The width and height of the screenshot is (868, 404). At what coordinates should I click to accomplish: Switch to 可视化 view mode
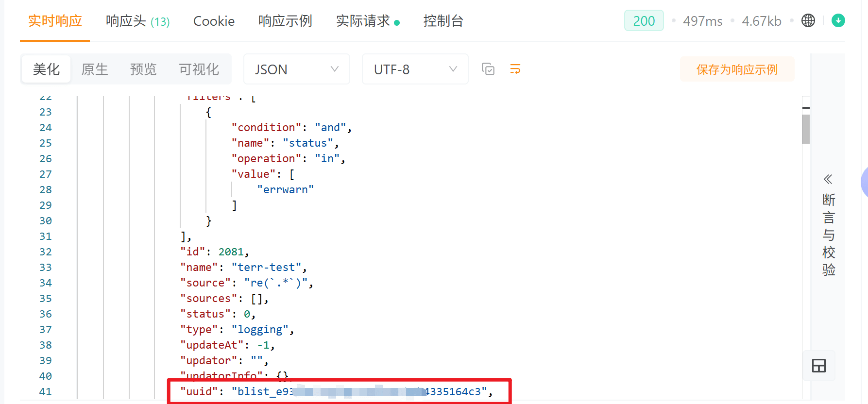point(199,69)
